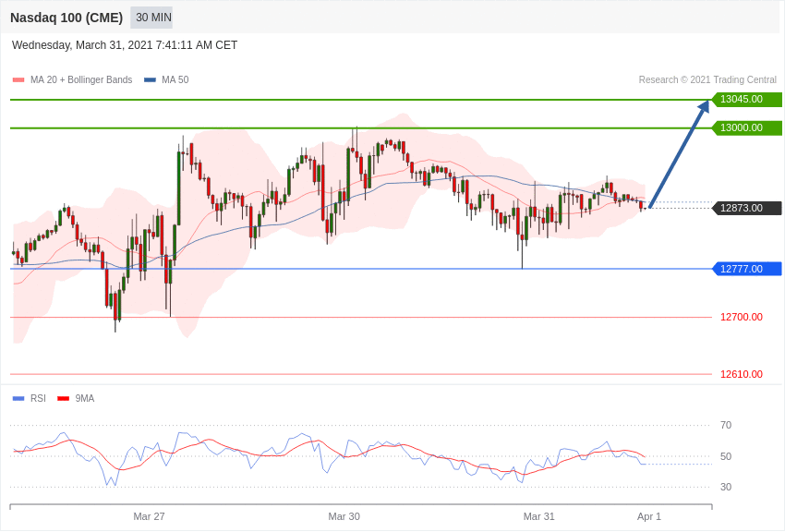Click the blue MA 50 legend swatch

pos(150,80)
